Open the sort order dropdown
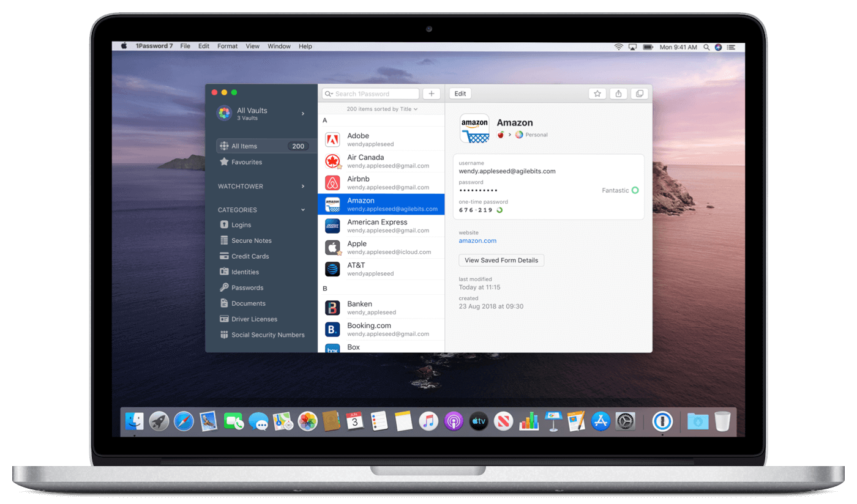This screenshot has width=857, height=504. 382,108
